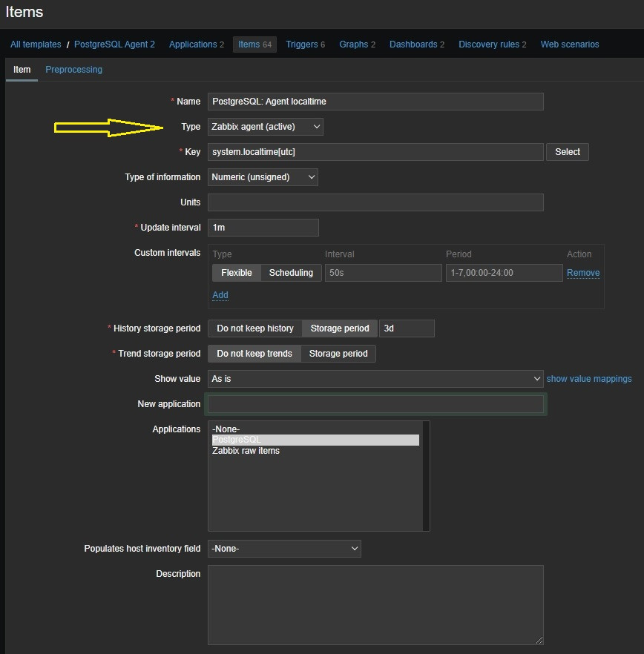Navigate to All templates breadcrumb
The height and width of the screenshot is (654, 644).
coord(36,44)
